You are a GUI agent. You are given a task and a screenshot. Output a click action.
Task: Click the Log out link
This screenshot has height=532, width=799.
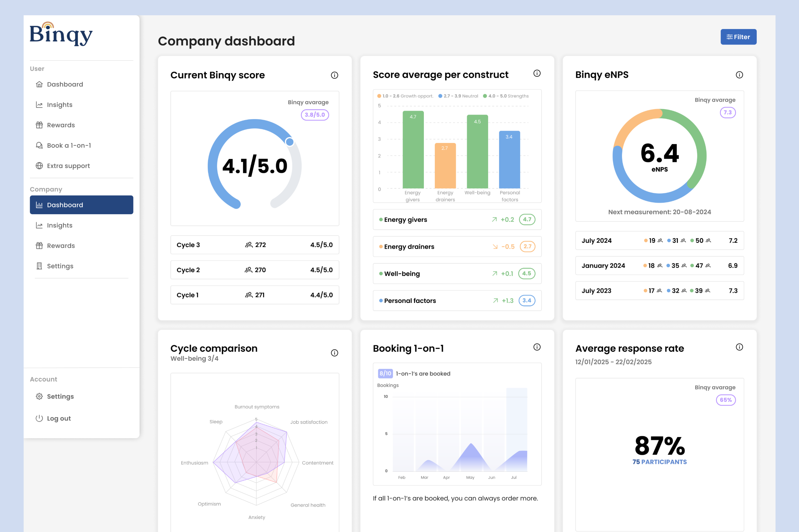(59, 418)
